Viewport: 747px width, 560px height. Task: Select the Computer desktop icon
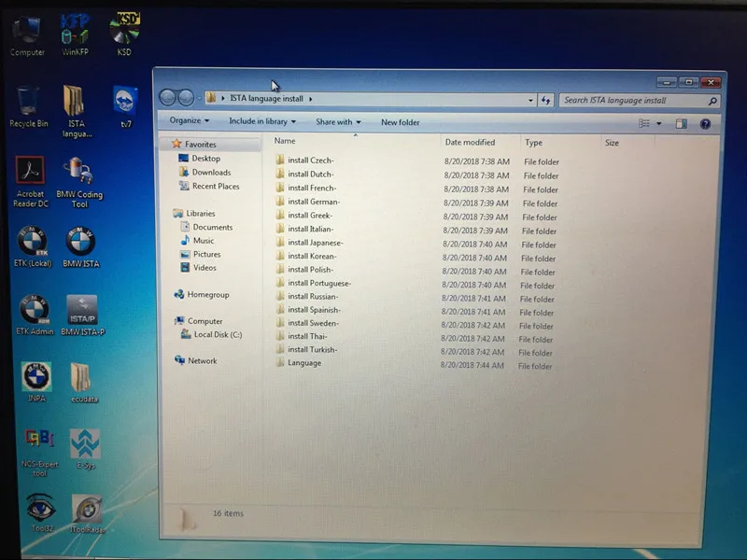(x=27, y=36)
